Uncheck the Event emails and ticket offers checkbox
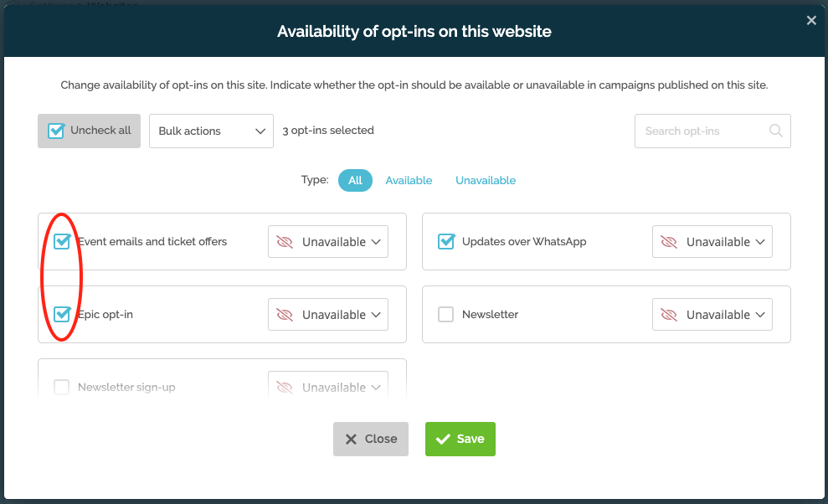 pyautogui.click(x=62, y=241)
